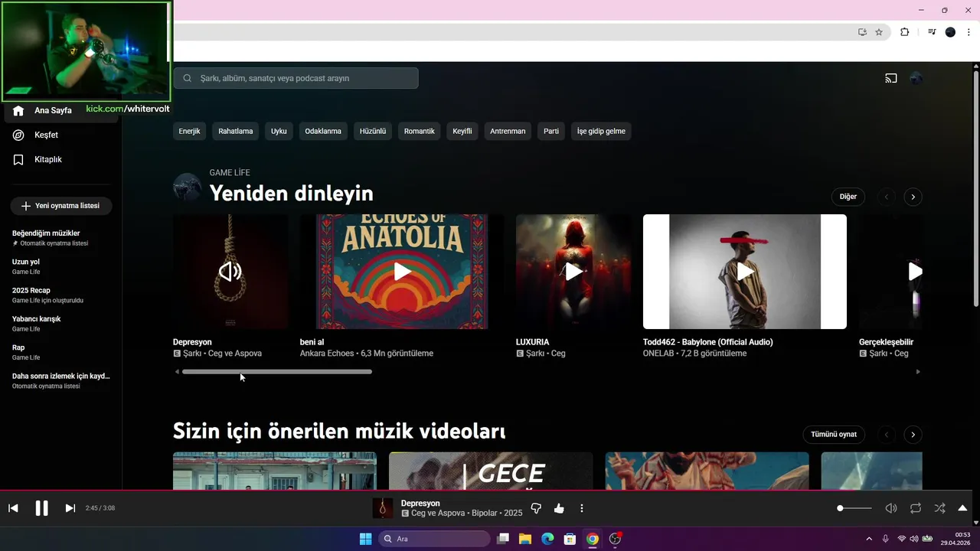The width and height of the screenshot is (980, 551).
Task: Open Chrome three-dot menu
Action: 969,32
